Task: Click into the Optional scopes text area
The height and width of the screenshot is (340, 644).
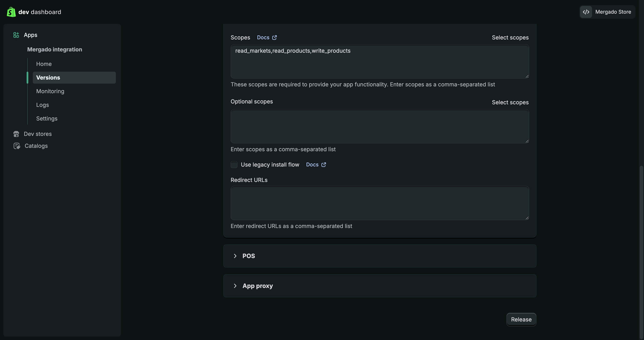Action: (379, 126)
